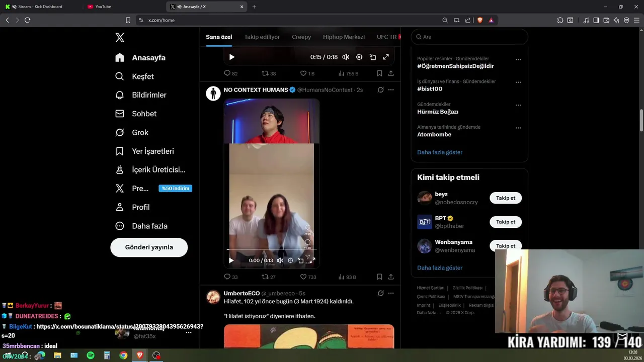Image resolution: width=644 pixels, height=362 pixels.
Task: Toggle the browser sidebar panel
Action: 596,20
